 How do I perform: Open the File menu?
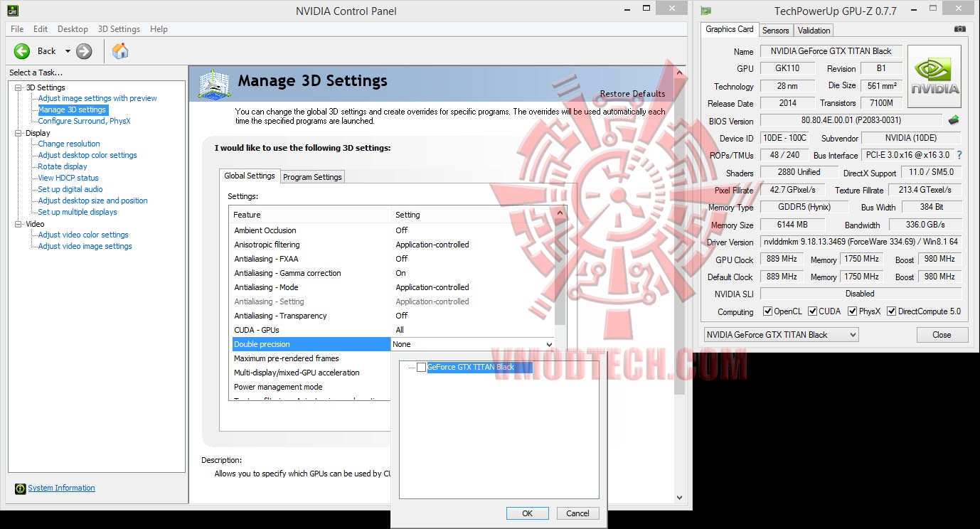point(17,29)
